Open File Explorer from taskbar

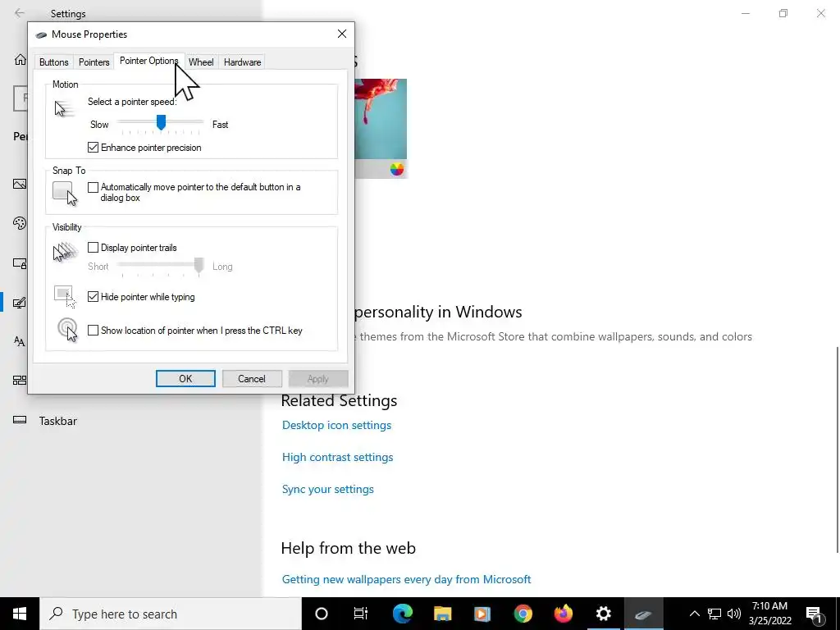point(442,614)
